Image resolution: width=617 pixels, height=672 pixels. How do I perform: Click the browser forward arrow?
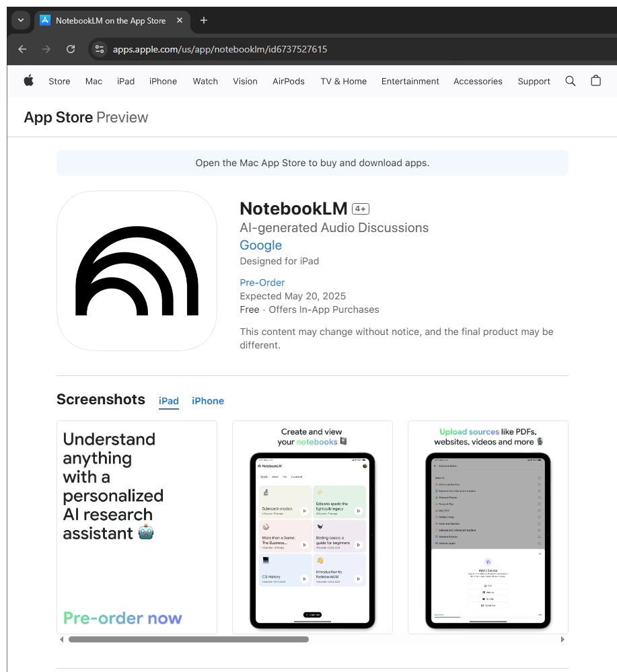pyautogui.click(x=46, y=49)
